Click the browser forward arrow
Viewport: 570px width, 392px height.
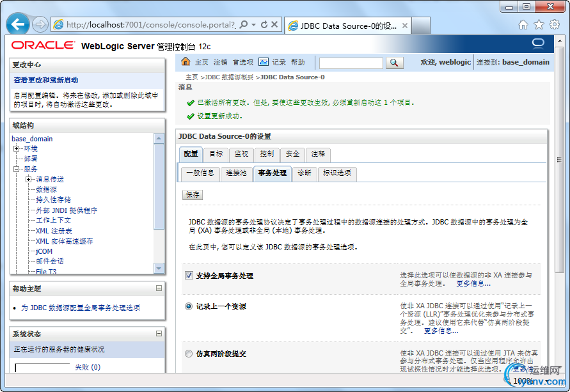(x=40, y=25)
